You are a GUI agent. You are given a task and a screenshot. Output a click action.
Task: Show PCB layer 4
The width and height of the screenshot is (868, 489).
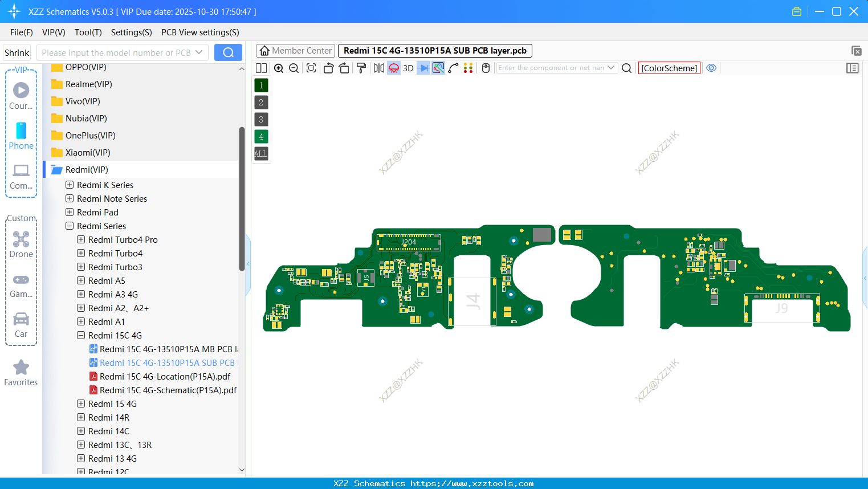261,137
